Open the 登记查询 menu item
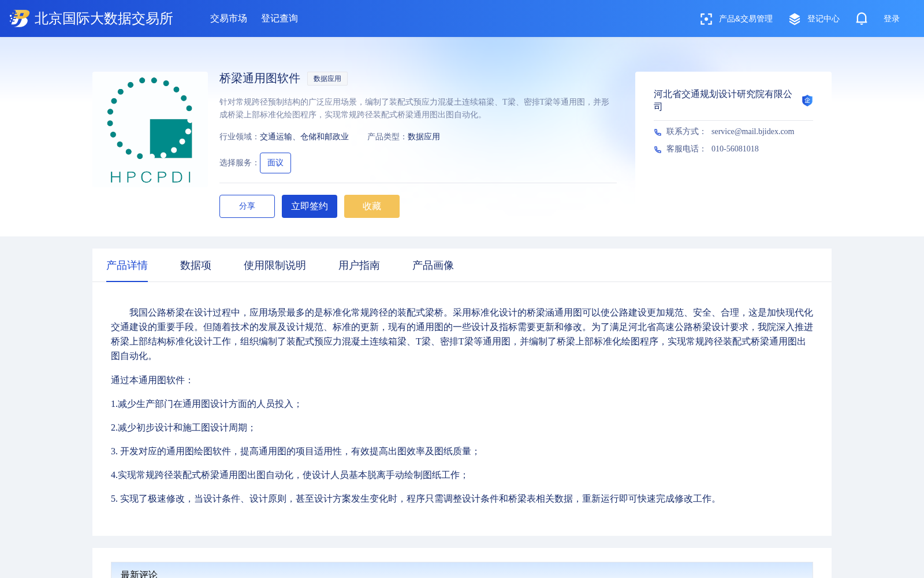Image resolution: width=924 pixels, height=578 pixels. coord(280,18)
